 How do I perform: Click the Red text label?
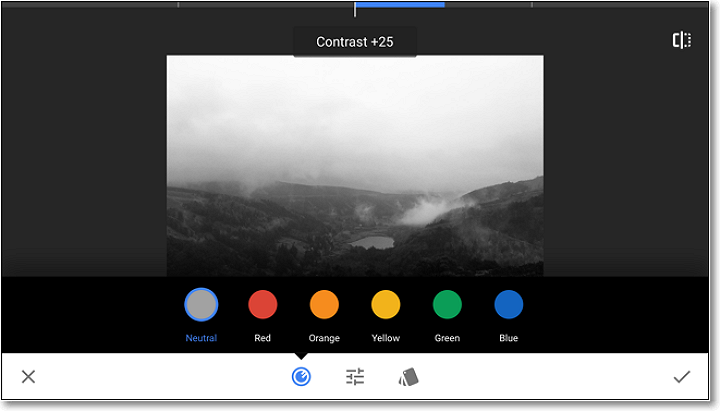pos(263,338)
